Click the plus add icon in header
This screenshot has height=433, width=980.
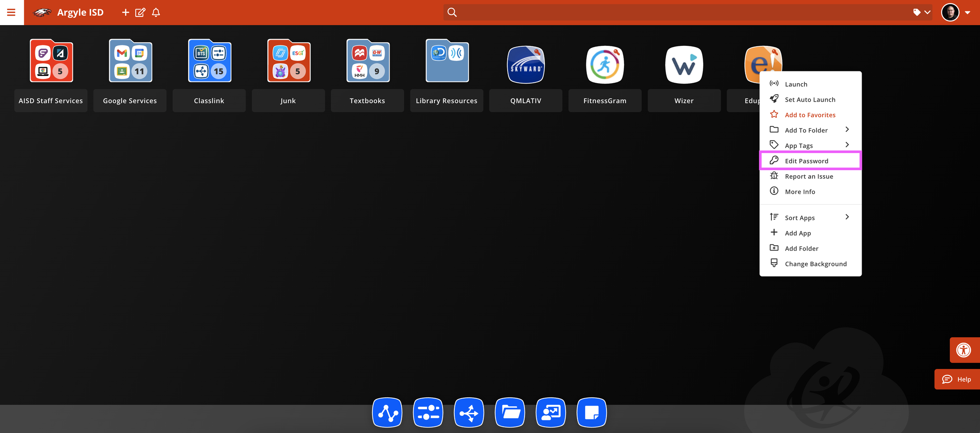pyautogui.click(x=125, y=13)
